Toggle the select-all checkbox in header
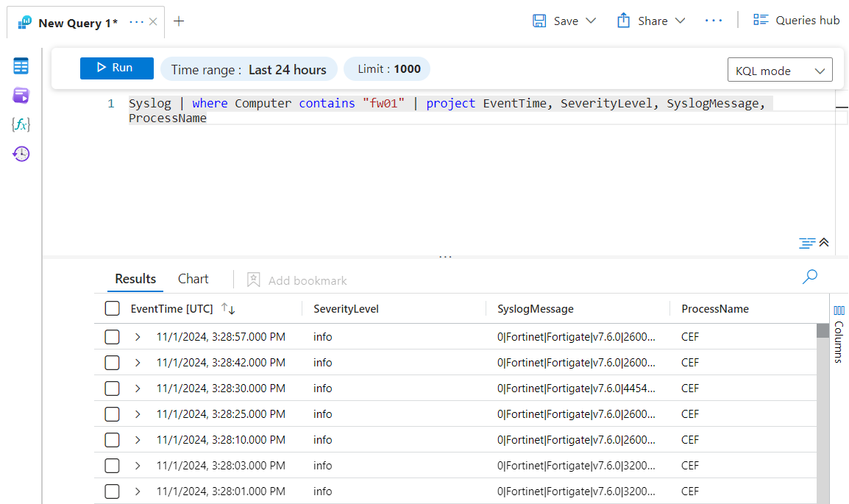The height and width of the screenshot is (504, 849). pyautogui.click(x=112, y=308)
